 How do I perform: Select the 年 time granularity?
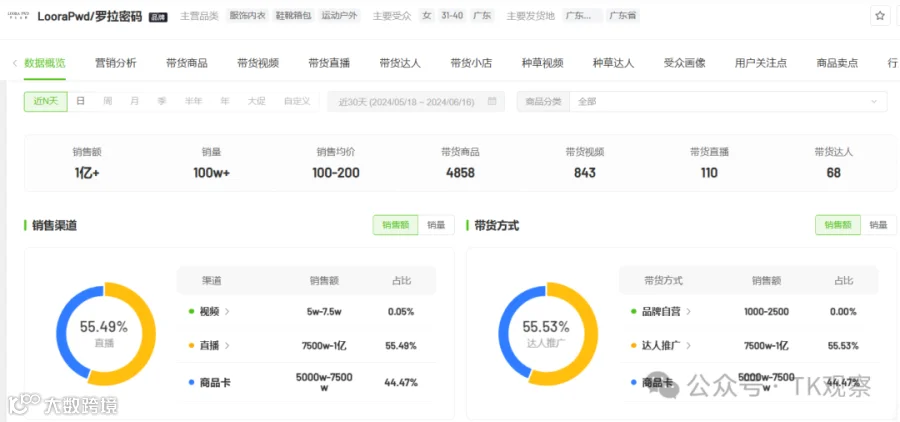pyautogui.click(x=224, y=101)
